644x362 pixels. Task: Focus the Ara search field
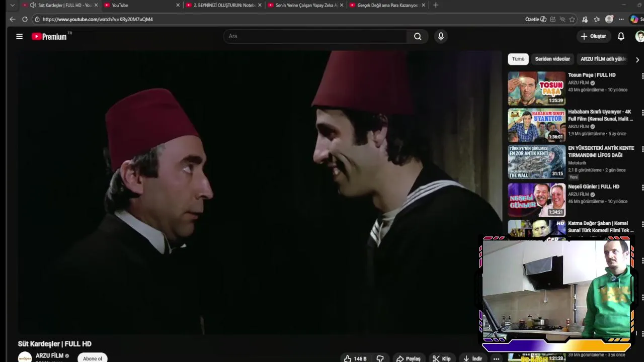pos(315,36)
